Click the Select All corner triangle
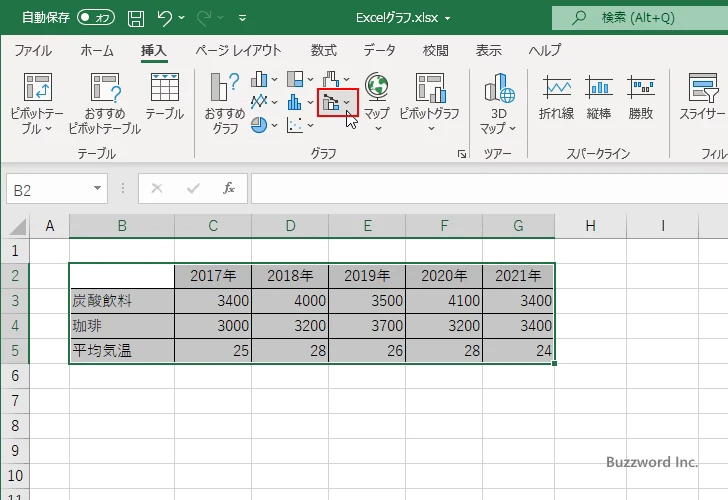The image size is (728, 500). pos(18,227)
